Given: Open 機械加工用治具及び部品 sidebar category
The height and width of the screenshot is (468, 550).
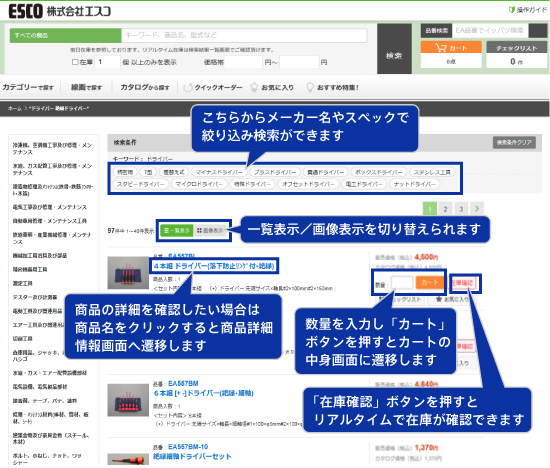Looking at the screenshot, I should (40, 255).
